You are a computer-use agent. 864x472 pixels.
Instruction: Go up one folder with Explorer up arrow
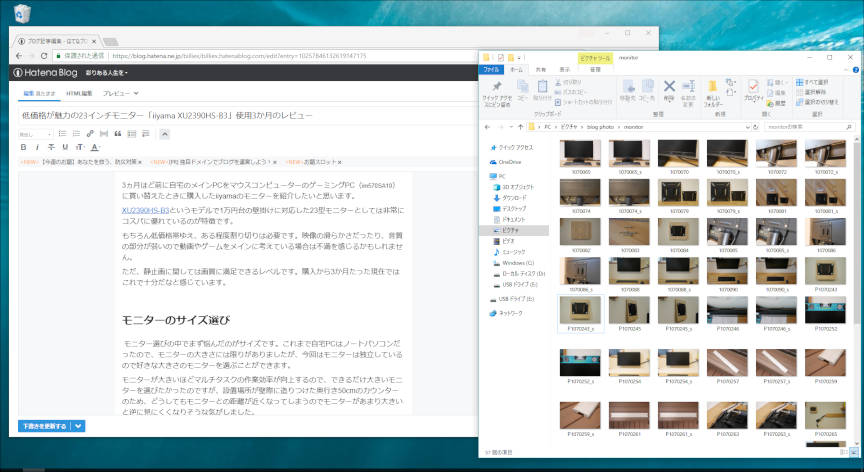[x=520, y=127]
